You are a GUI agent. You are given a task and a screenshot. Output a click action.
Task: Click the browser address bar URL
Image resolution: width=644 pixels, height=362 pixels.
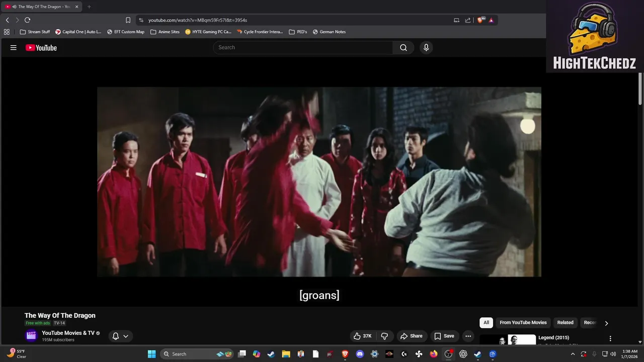[198, 20]
